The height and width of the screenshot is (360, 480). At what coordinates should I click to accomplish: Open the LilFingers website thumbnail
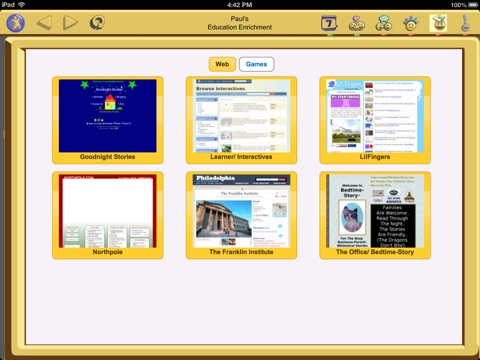click(375, 120)
